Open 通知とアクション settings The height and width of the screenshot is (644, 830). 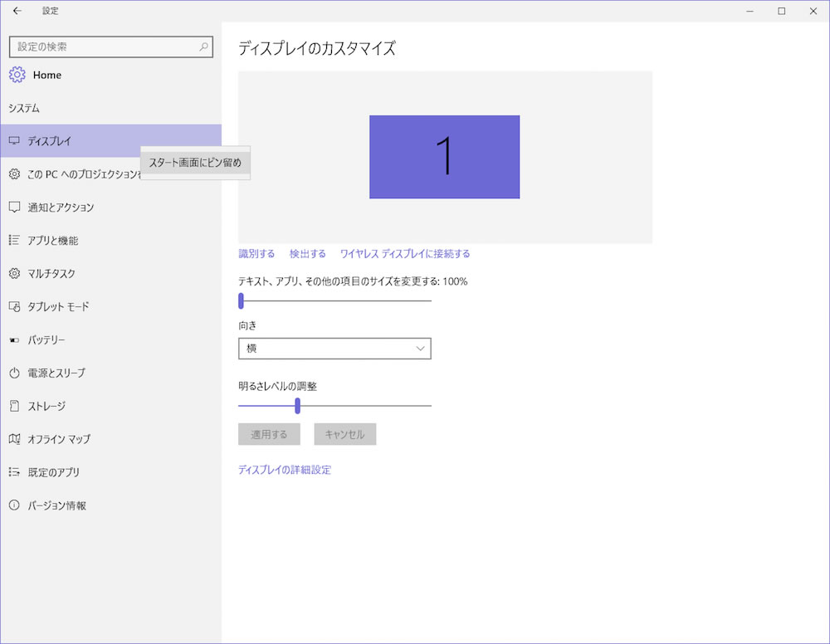tap(110, 207)
